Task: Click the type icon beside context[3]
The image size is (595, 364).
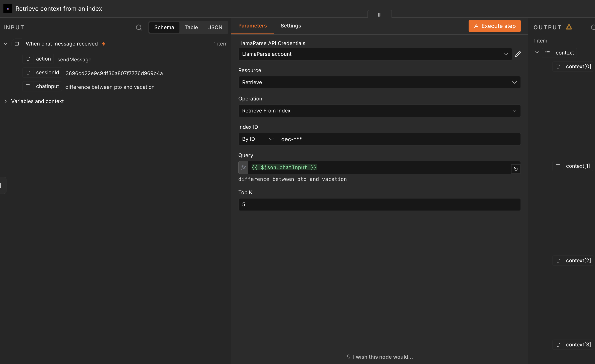Action: coord(558,345)
